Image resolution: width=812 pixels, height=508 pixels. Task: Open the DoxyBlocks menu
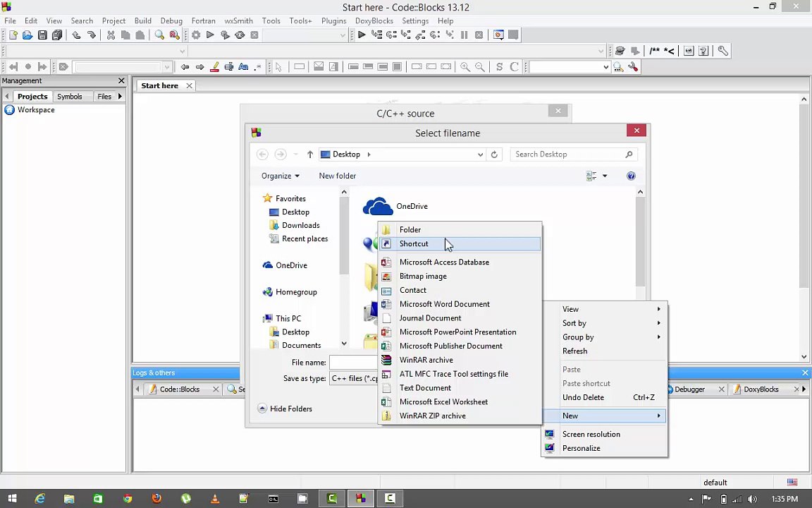click(x=374, y=20)
